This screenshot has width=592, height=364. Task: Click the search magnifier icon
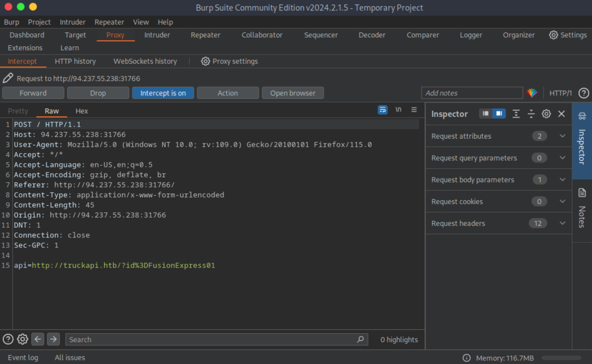(360, 339)
